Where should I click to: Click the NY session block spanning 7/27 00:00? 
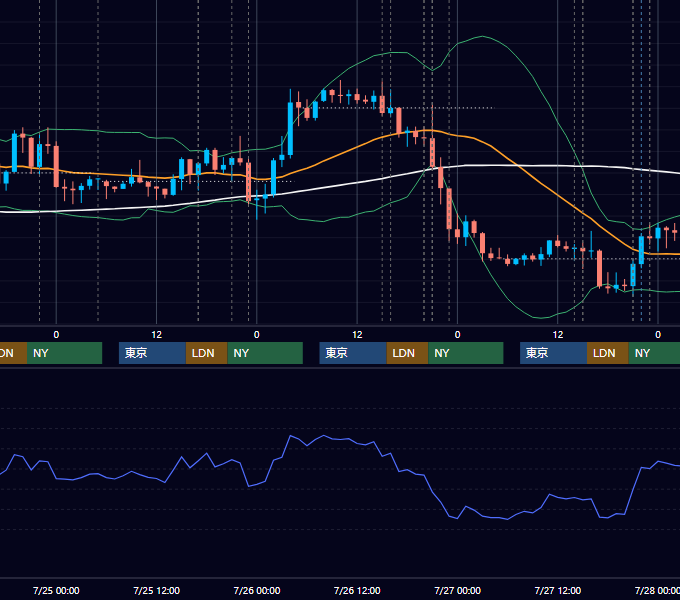pyautogui.click(x=466, y=353)
